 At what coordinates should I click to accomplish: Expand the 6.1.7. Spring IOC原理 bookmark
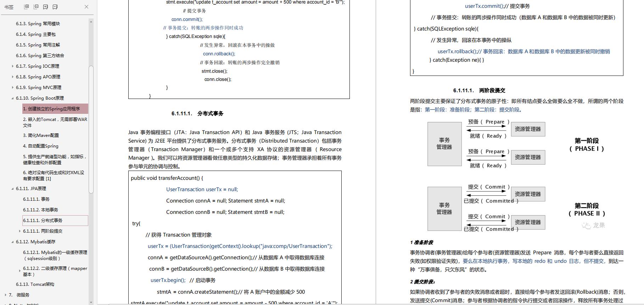[13, 66]
